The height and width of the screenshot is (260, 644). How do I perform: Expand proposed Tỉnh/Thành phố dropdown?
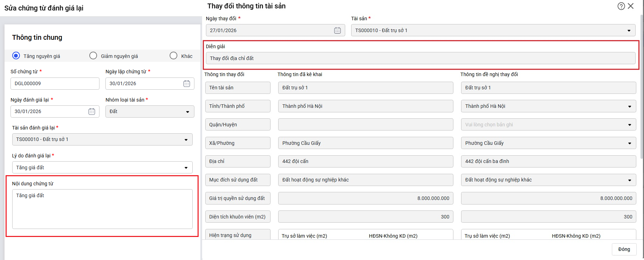(x=630, y=106)
